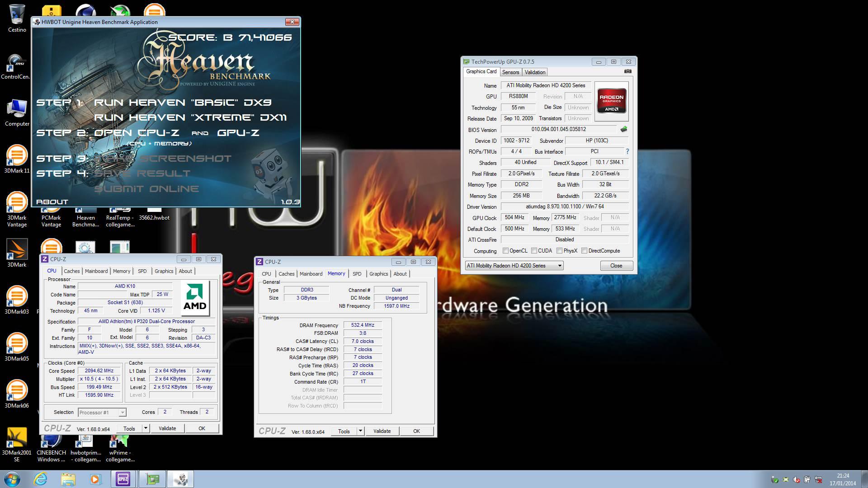Click the GPU-Z BIOS save chip icon
Screen dimensions: 868x488
click(624, 129)
